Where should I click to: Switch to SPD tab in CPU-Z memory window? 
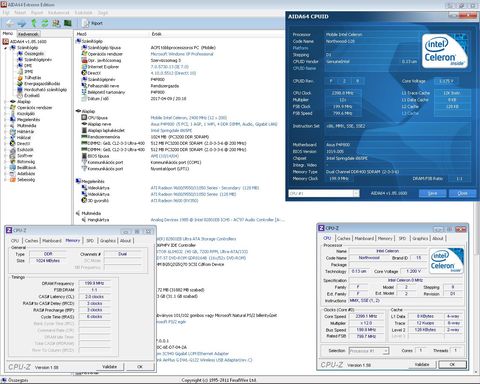point(90,241)
